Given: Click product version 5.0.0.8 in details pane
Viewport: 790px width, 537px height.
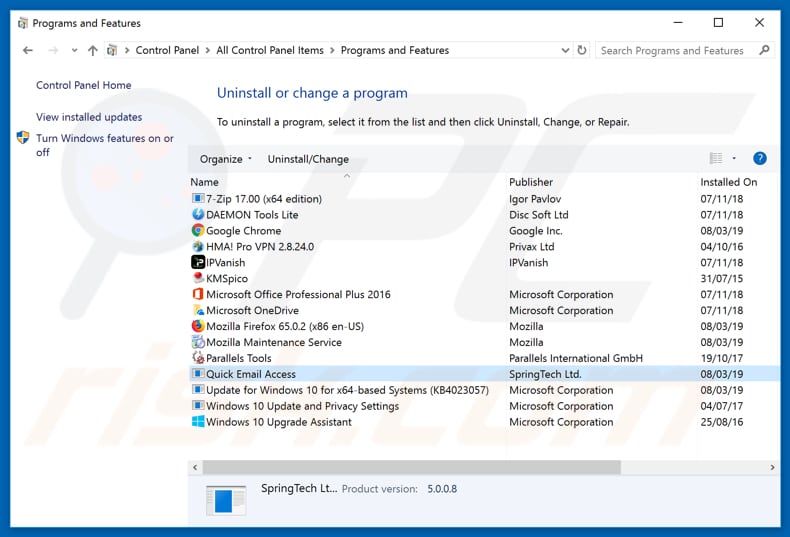Looking at the screenshot, I should point(442,489).
